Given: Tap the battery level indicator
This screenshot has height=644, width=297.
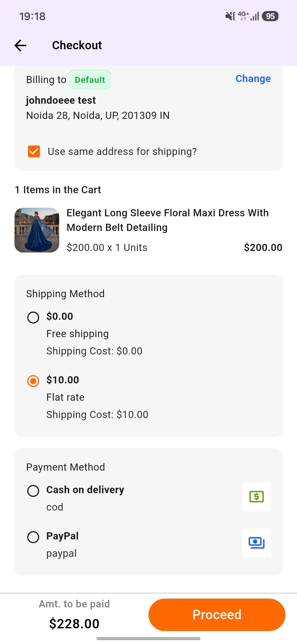Looking at the screenshot, I should pos(270,16).
